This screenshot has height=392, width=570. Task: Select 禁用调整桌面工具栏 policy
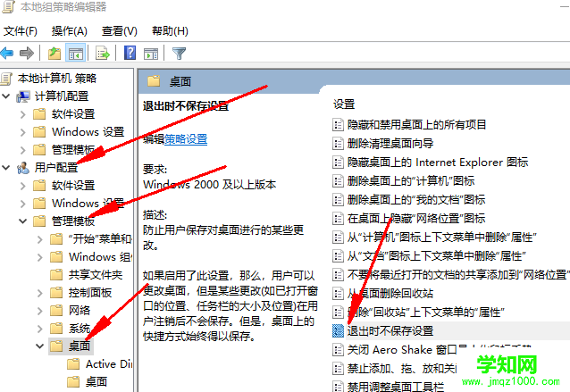point(396,386)
